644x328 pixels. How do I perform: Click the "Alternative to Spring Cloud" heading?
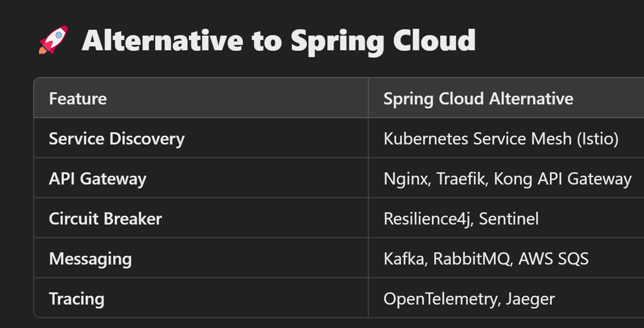click(x=278, y=40)
